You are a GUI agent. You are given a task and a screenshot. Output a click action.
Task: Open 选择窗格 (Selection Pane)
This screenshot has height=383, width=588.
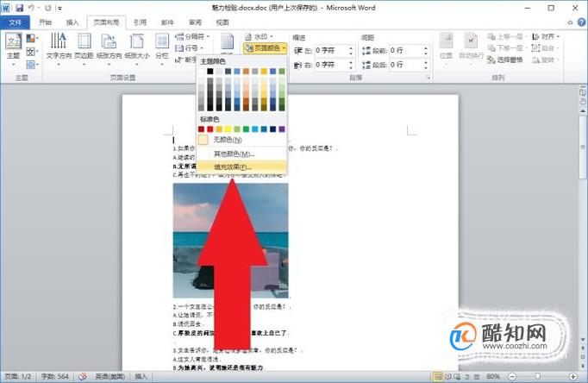tap(504, 60)
